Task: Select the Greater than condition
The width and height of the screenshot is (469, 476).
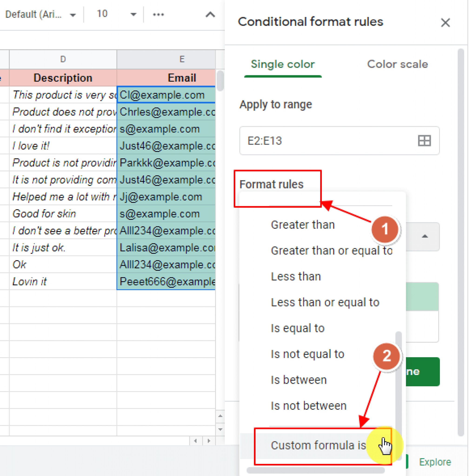Action: [303, 224]
